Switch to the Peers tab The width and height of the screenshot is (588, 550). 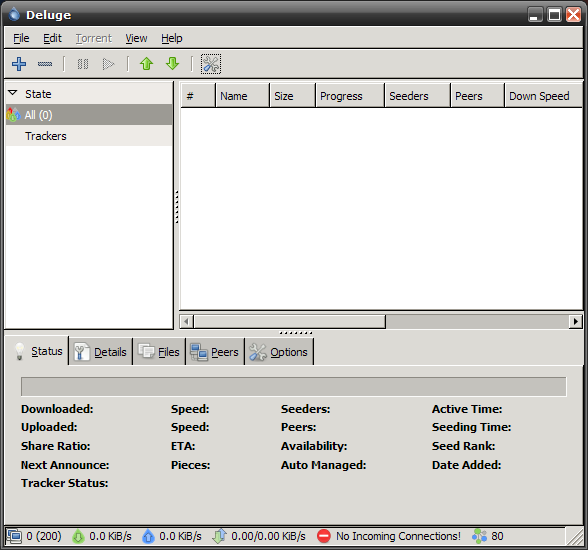click(x=215, y=352)
